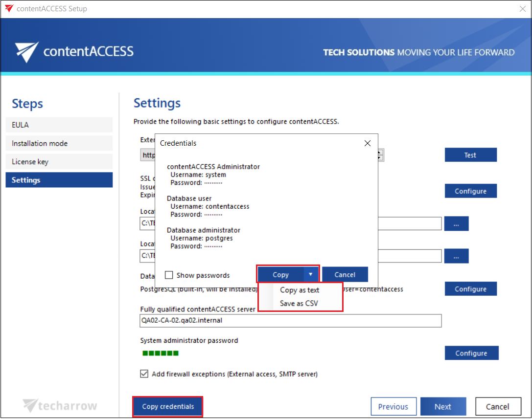
Task: Enable the Show passwords checkbox
Action: click(x=169, y=275)
